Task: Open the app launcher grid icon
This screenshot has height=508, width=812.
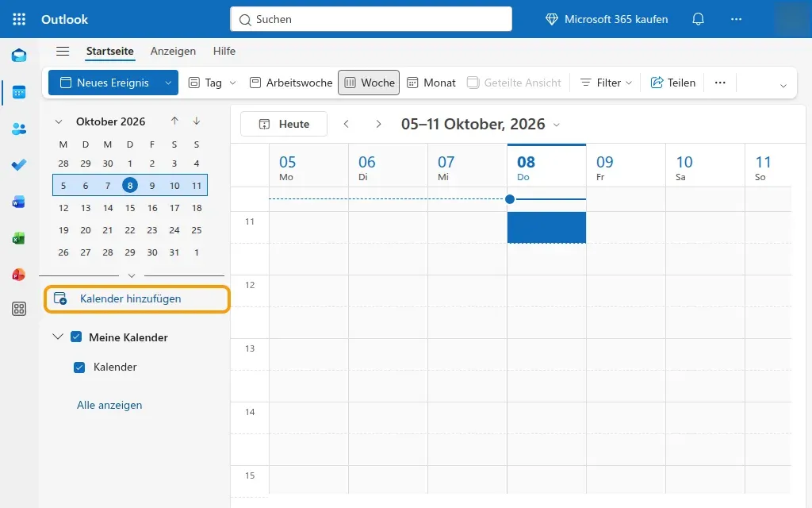Action: pos(19,19)
